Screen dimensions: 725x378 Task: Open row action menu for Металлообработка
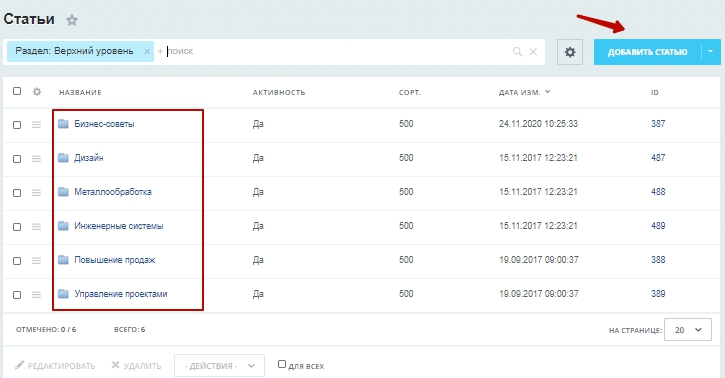(x=37, y=193)
